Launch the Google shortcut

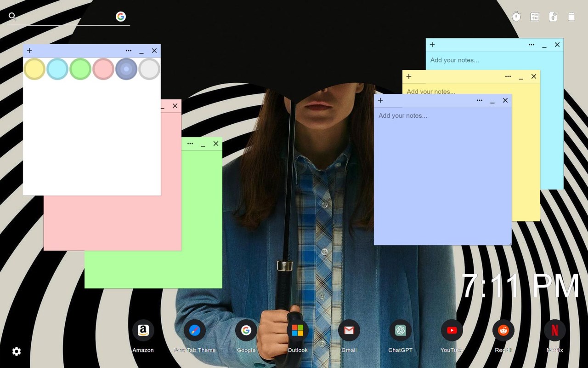(246, 330)
